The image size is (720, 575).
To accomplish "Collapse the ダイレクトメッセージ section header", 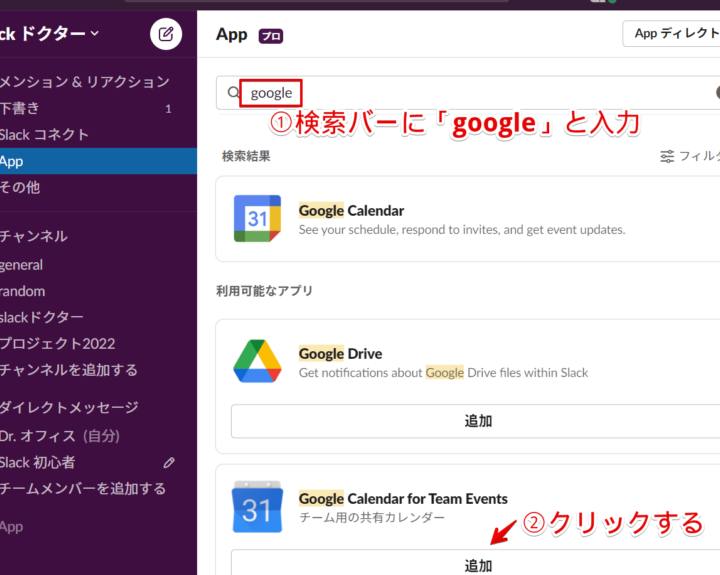I will [x=69, y=407].
